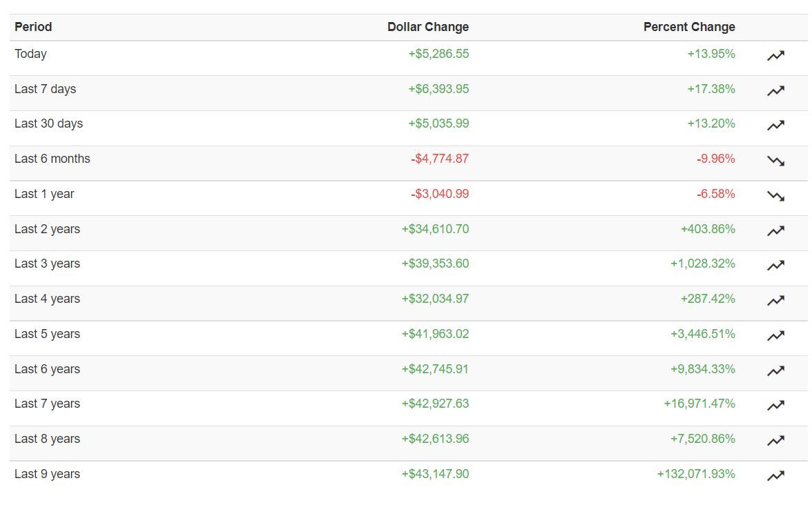Select the Today period label
This screenshot has width=812, height=505.
coord(30,54)
